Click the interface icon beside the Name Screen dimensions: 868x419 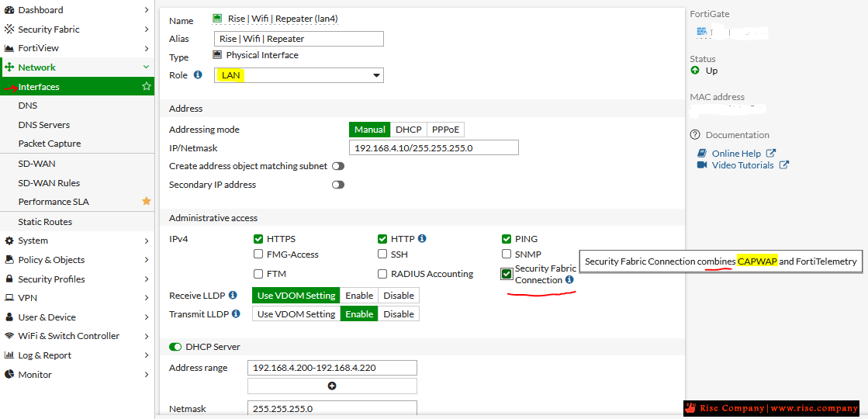point(217,19)
